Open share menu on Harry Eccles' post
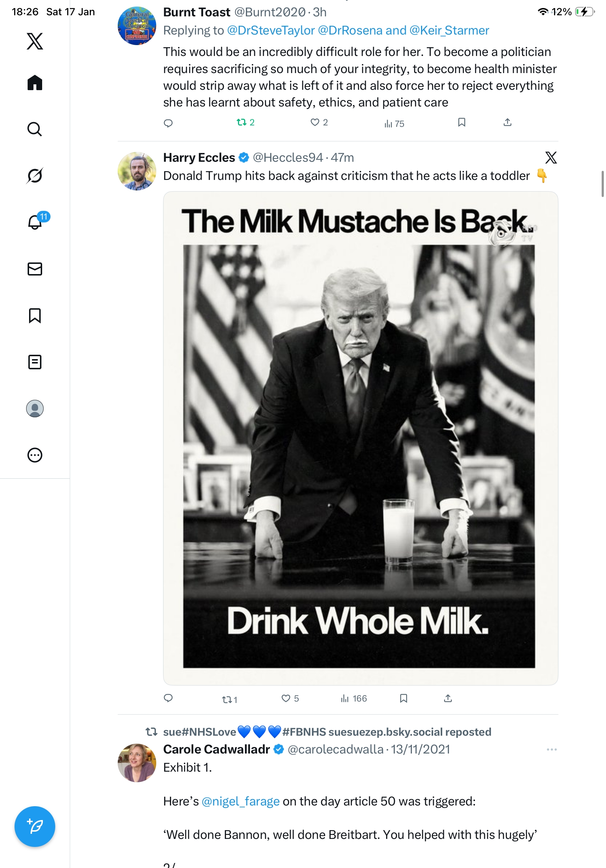 pos(448,698)
